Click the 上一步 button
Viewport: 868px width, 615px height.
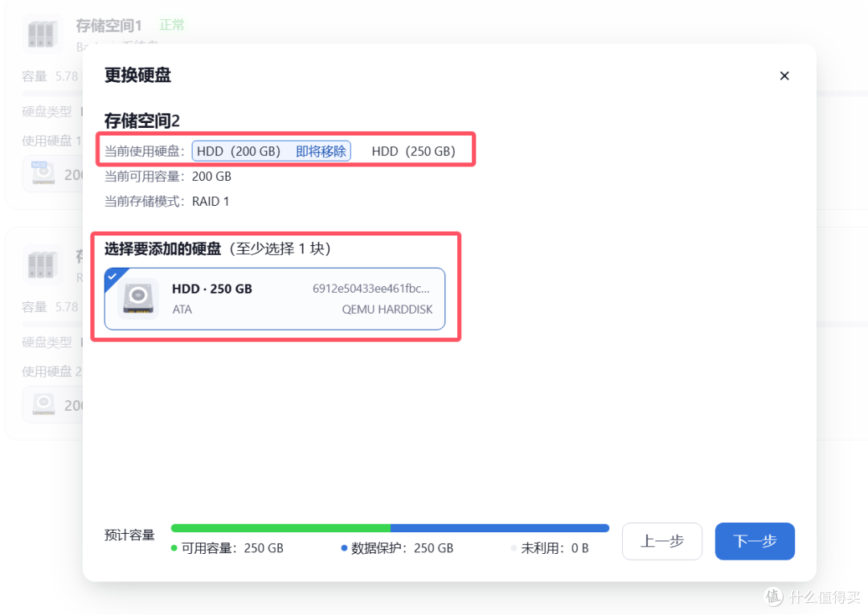(x=661, y=541)
